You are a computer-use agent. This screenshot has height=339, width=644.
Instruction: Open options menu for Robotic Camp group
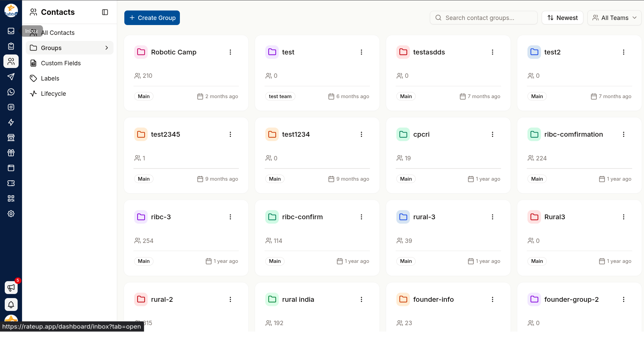230,52
